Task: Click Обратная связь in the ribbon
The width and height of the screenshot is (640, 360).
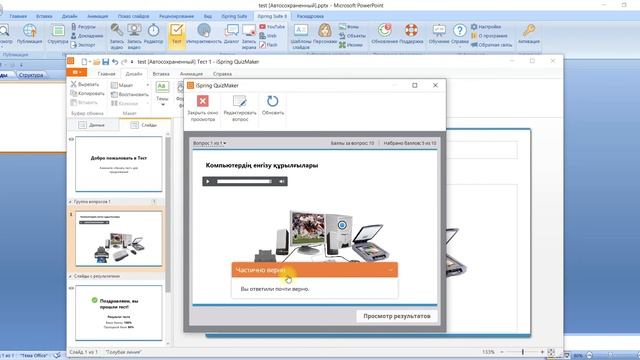Action: pyautogui.click(x=491, y=44)
